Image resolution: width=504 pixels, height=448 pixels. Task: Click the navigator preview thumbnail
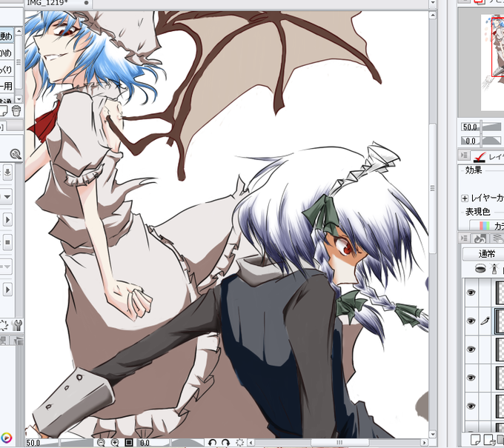pyautogui.click(x=492, y=61)
